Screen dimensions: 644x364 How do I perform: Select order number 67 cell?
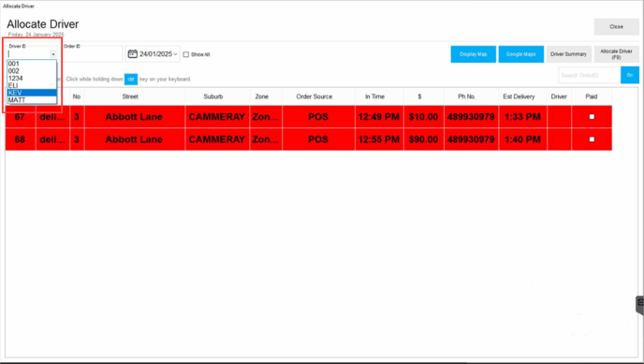coord(21,117)
